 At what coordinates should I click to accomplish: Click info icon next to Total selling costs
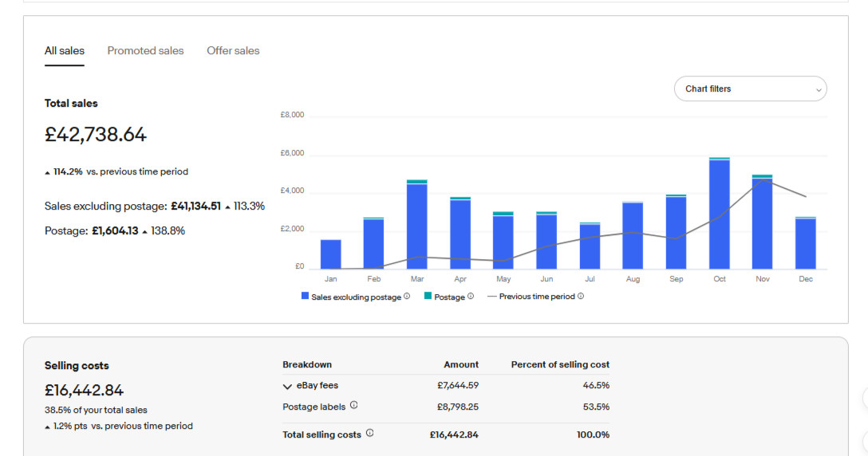(370, 433)
